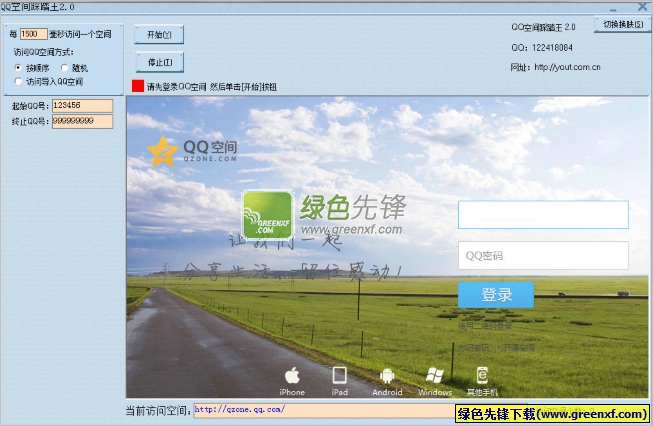This screenshot has width=653, height=426.
Task: Focus the QQ密码 password field
Action: pyautogui.click(x=543, y=255)
